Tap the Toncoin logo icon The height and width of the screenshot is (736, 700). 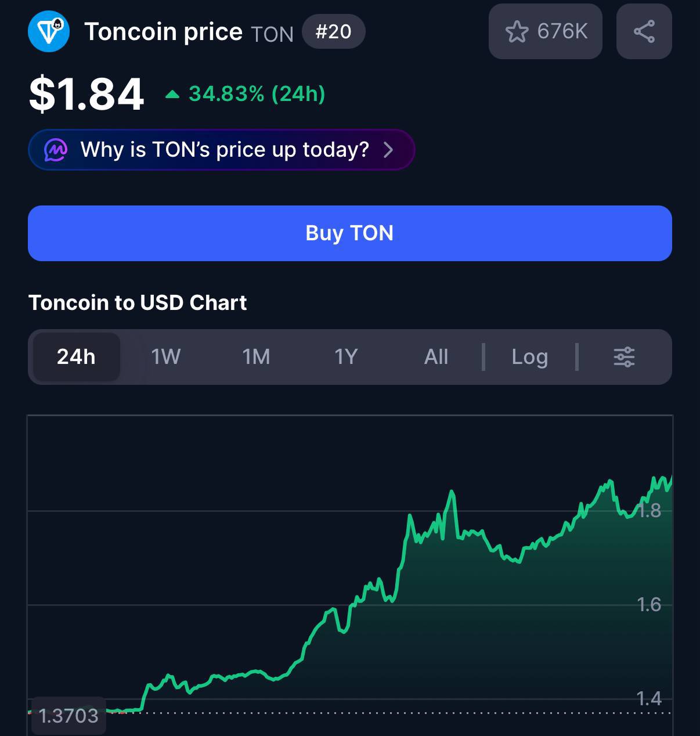click(49, 31)
